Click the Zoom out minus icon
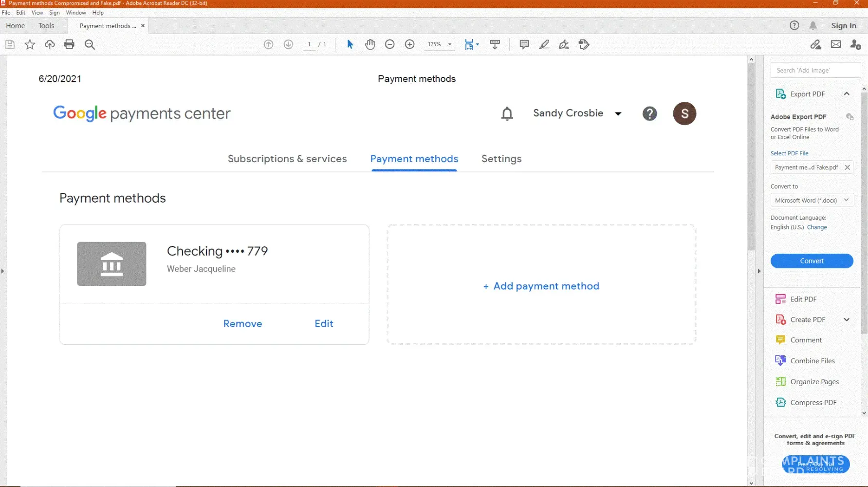868x487 pixels. 389,44
